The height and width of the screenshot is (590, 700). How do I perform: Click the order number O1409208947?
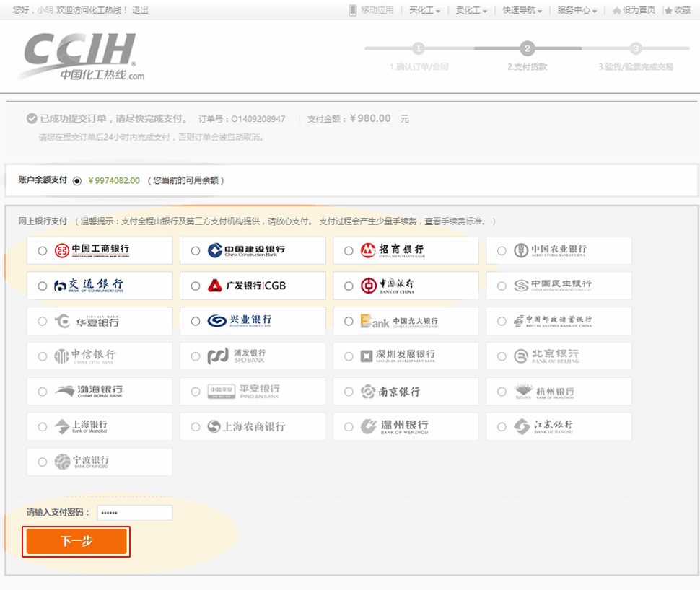pyautogui.click(x=258, y=119)
